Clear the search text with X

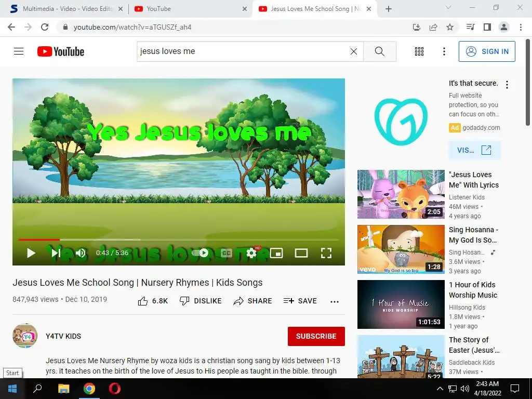353,51
